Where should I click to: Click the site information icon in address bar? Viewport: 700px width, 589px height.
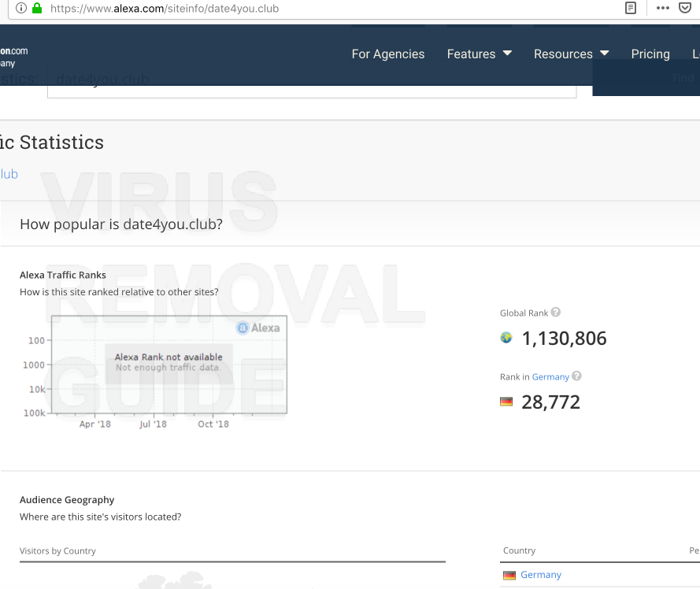[x=21, y=8]
